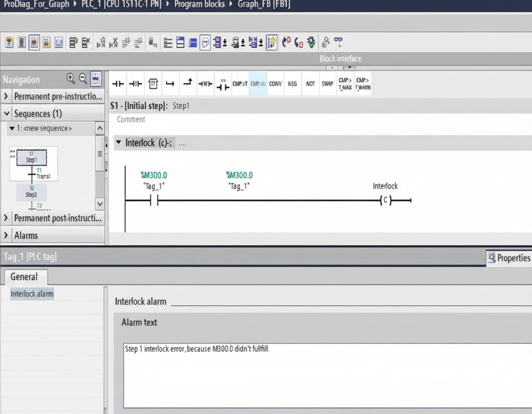Collapse the Interlock network section

119,143
